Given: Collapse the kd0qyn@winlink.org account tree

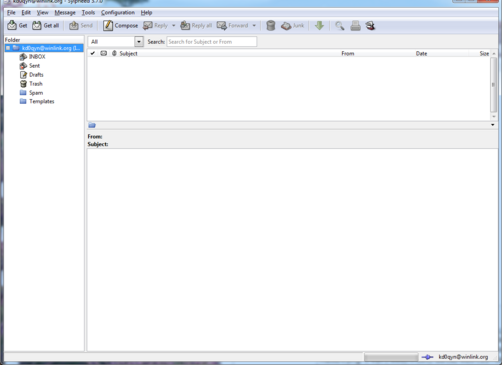Looking at the screenshot, I should pyautogui.click(x=8, y=48).
